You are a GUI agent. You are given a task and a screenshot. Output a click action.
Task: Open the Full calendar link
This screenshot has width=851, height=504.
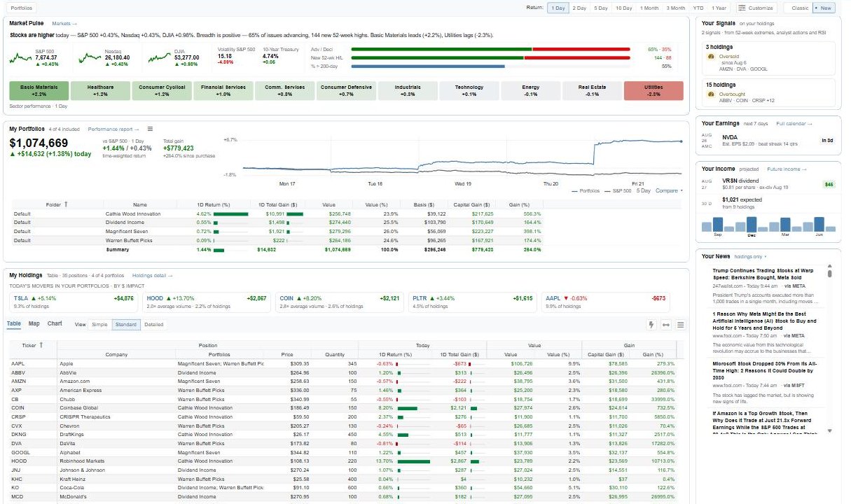coord(794,124)
